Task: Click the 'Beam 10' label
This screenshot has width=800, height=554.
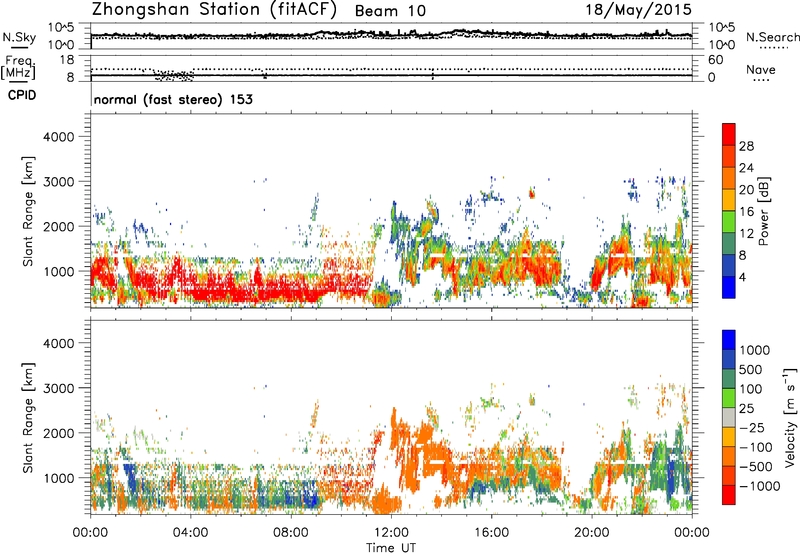Action: (x=390, y=11)
